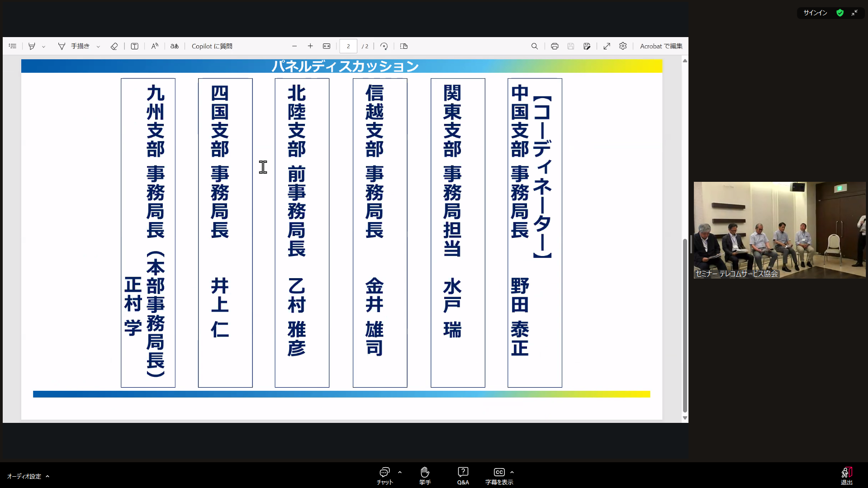The width and height of the screenshot is (868, 488).
Task: Toggle the page view layout icon
Action: tap(404, 46)
